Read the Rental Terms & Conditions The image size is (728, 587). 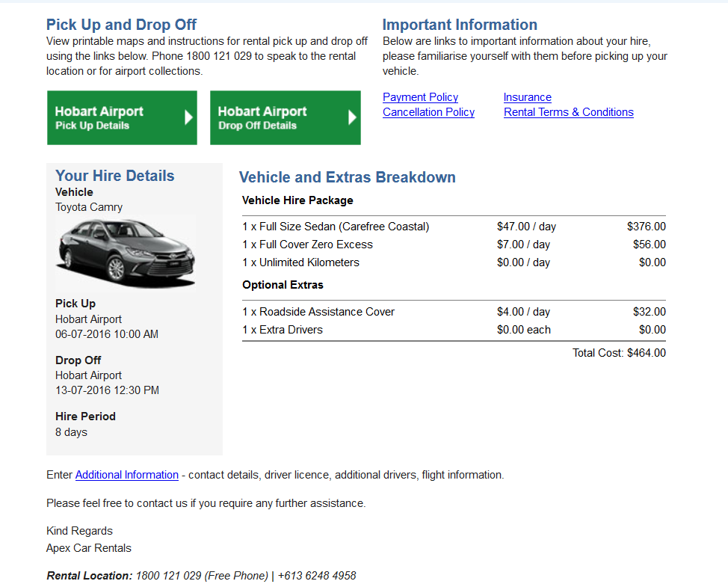click(569, 112)
